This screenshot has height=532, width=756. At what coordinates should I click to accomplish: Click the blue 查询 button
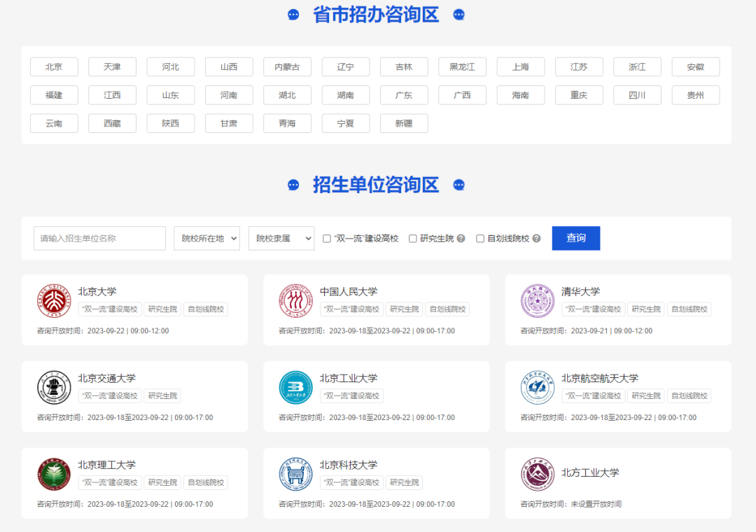[x=576, y=238]
